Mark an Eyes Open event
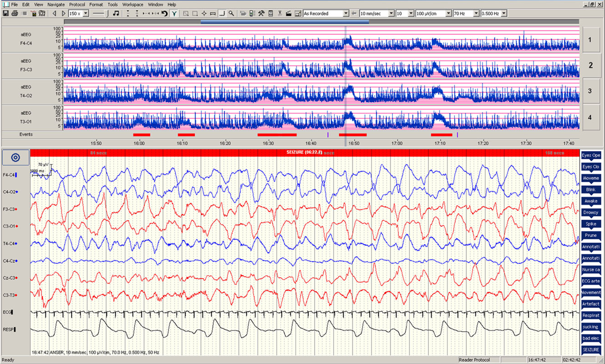 (x=591, y=155)
